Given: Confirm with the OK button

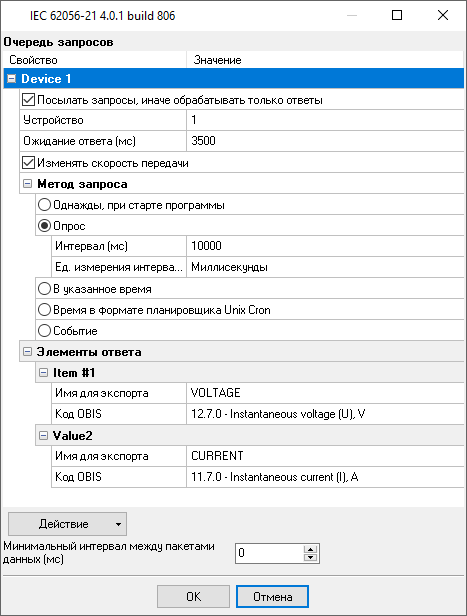Looking at the screenshot, I should coord(193,596).
